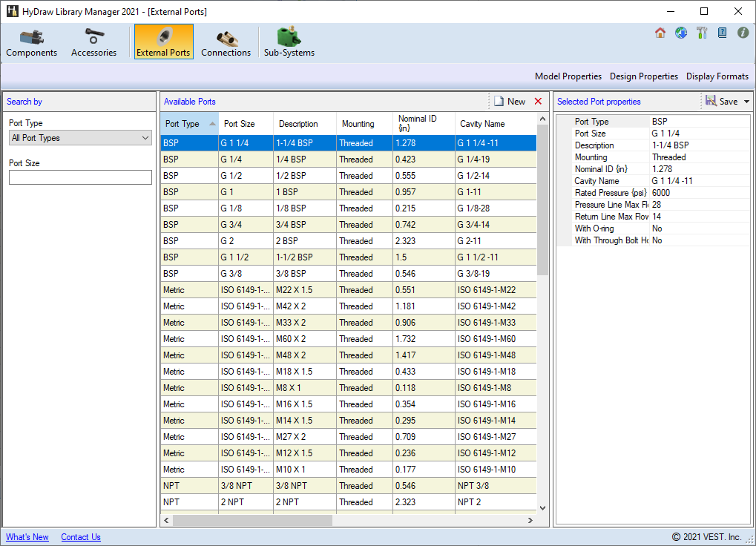Select the 1/2 BSP description cell
756x546 pixels.
coord(305,176)
